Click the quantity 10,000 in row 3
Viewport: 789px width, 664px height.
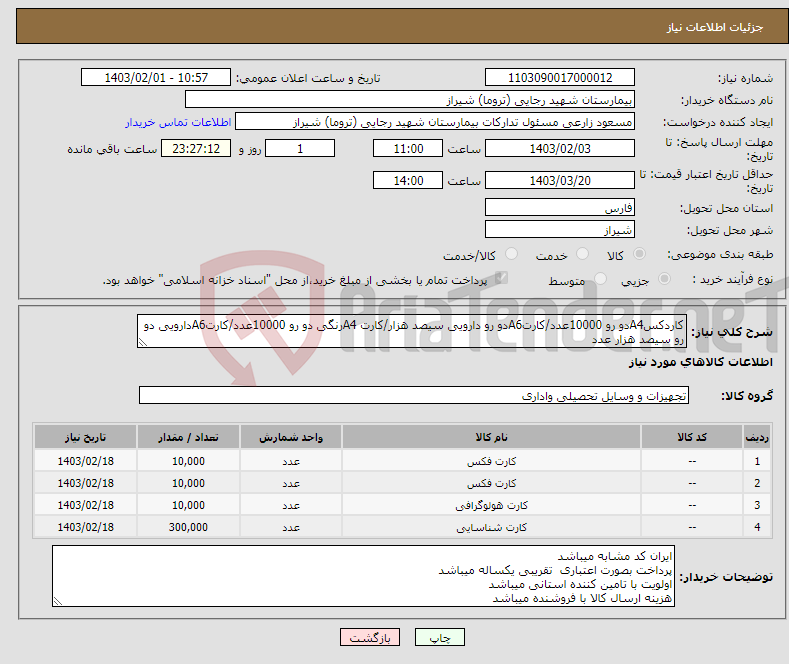click(x=188, y=505)
